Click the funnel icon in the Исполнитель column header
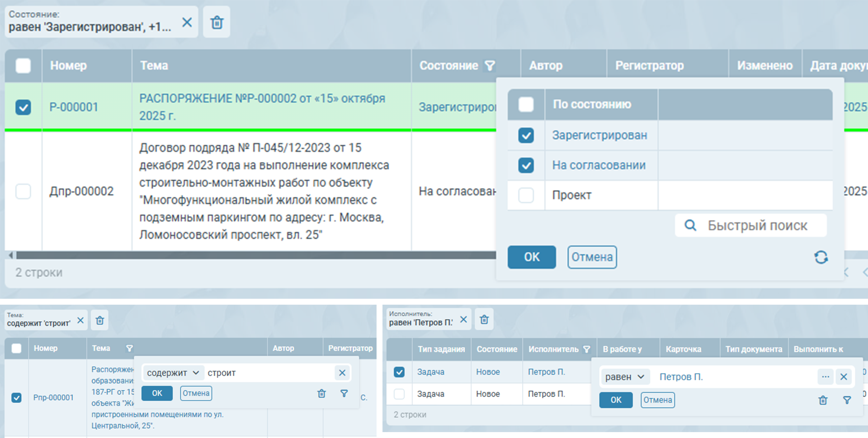The width and height of the screenshot is (868, 438). click(587, 349)
